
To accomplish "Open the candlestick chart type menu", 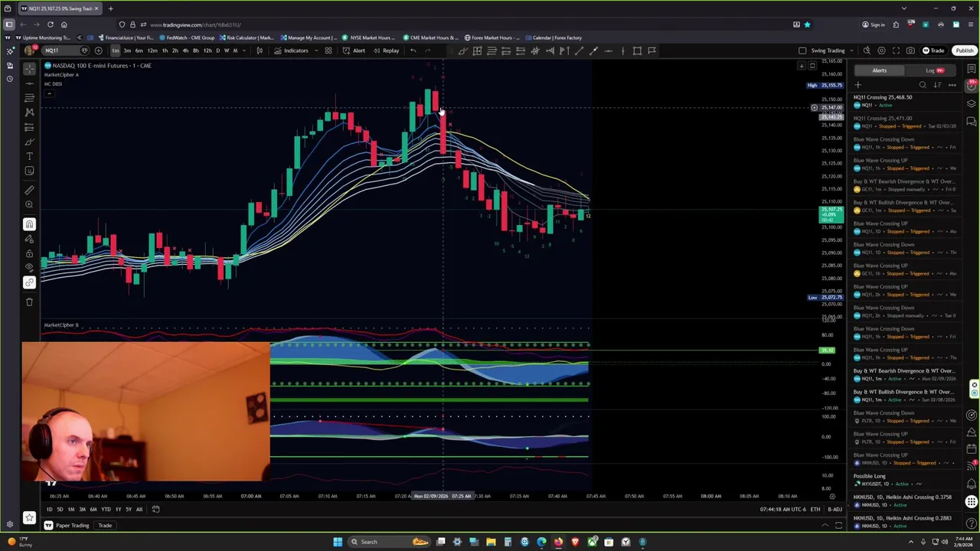I will (260, 51).
